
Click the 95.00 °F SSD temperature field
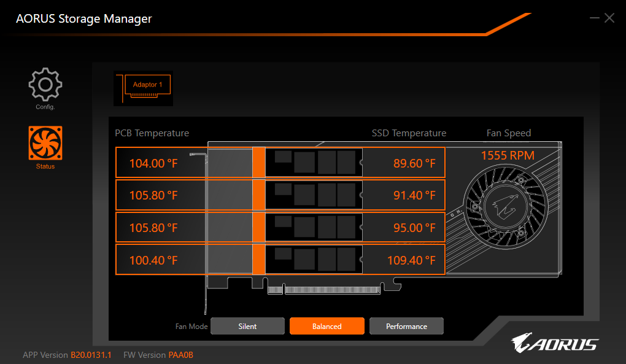415,227
